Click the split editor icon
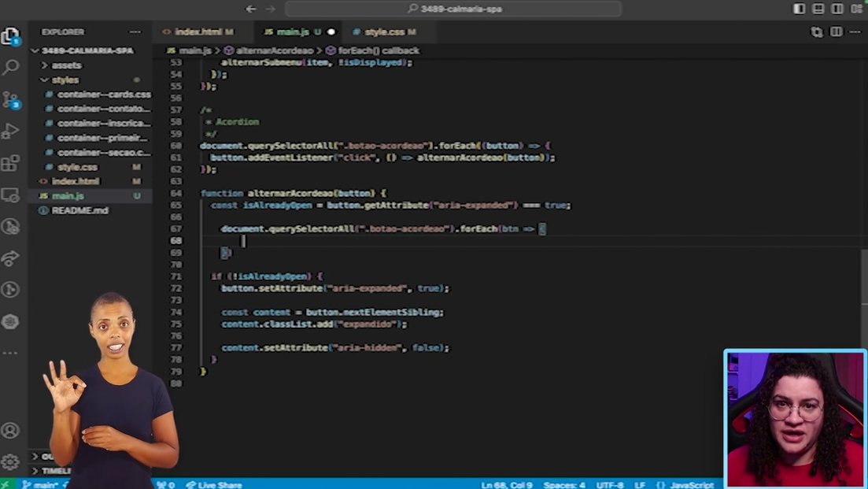The image size is (868, 489). click(836, 32)
